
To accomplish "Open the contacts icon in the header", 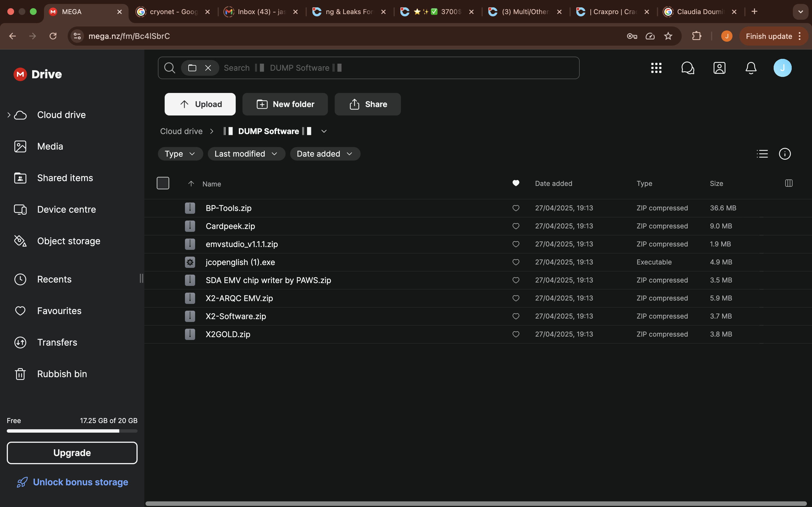I will (719, 68).
